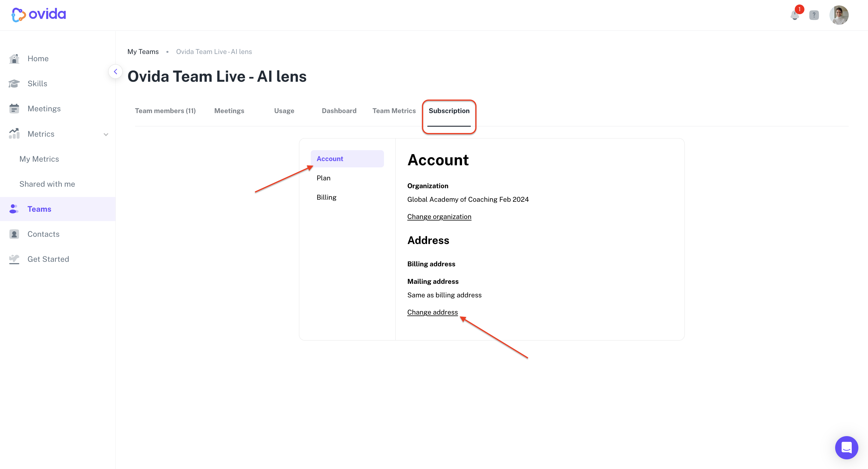
Task: Click Global Academy of Coaching Feb 2024 text
Action: 468,200
